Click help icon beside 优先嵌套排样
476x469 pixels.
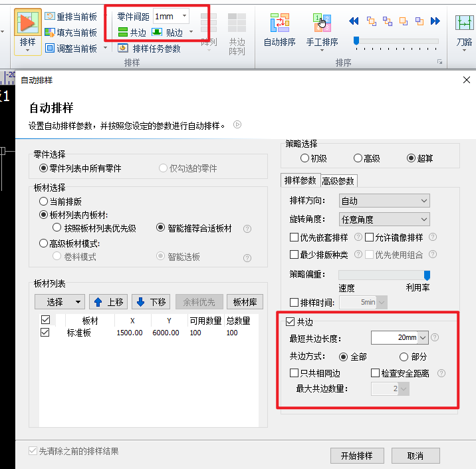point(358,237)
